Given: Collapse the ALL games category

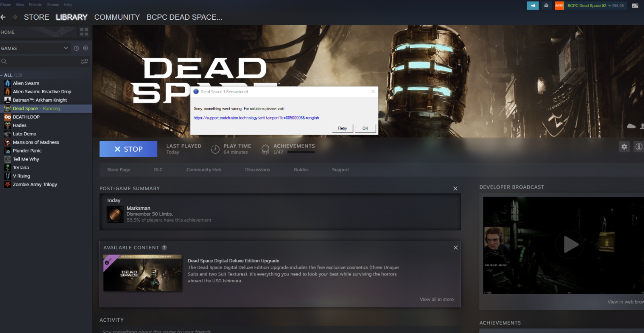Looking at the screenshot, I should (2, 75).
